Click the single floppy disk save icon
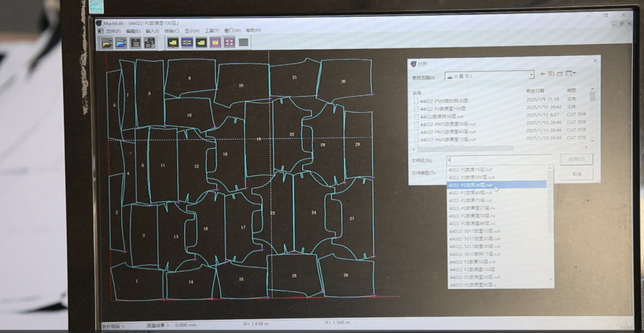 pos(135,42)
